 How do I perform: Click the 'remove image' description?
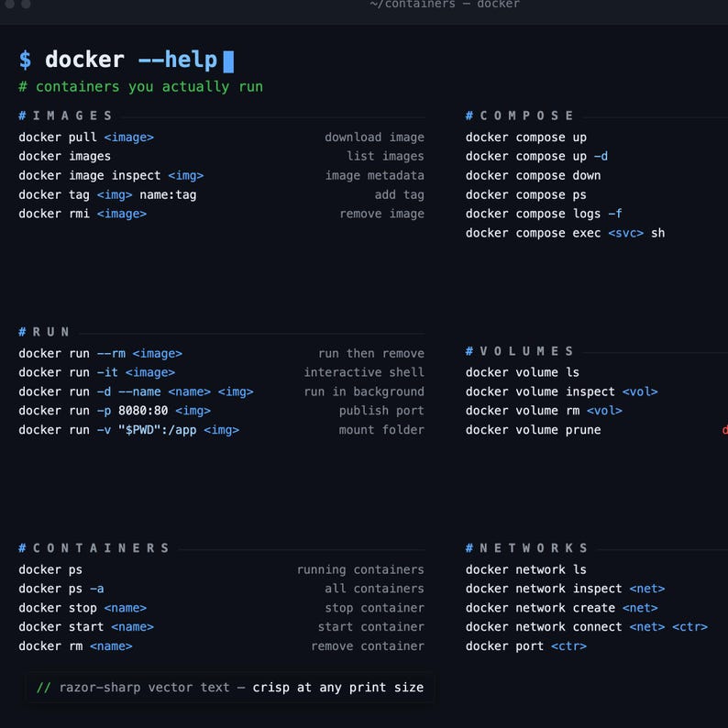tap(381, 214)
